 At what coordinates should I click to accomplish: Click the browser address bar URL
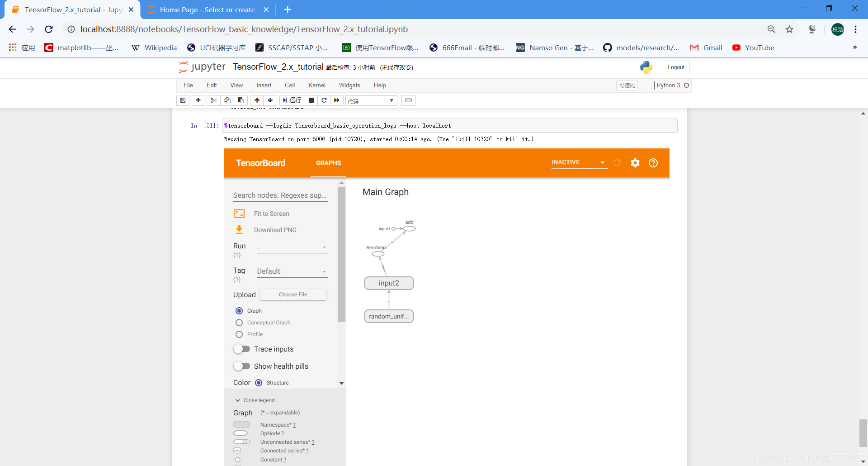click(x=244, y=29)
